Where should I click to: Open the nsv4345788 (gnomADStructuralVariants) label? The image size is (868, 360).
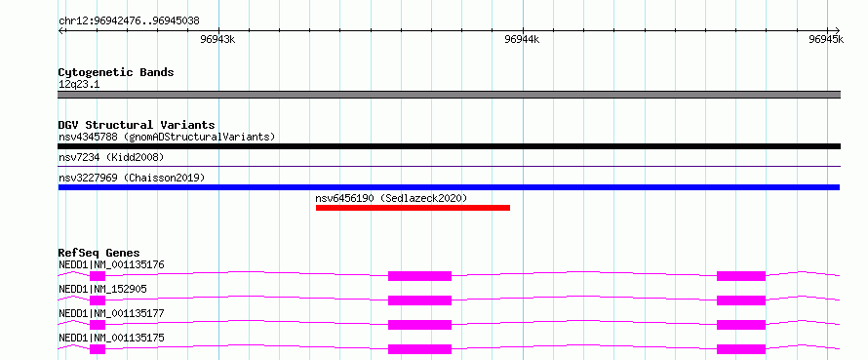tap(167, 137)
